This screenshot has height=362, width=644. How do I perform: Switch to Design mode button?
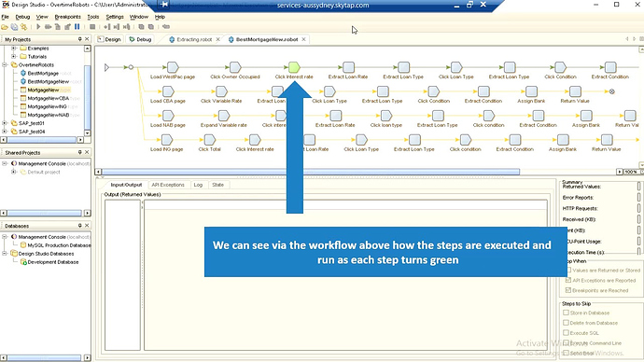(x=109, y=39)
